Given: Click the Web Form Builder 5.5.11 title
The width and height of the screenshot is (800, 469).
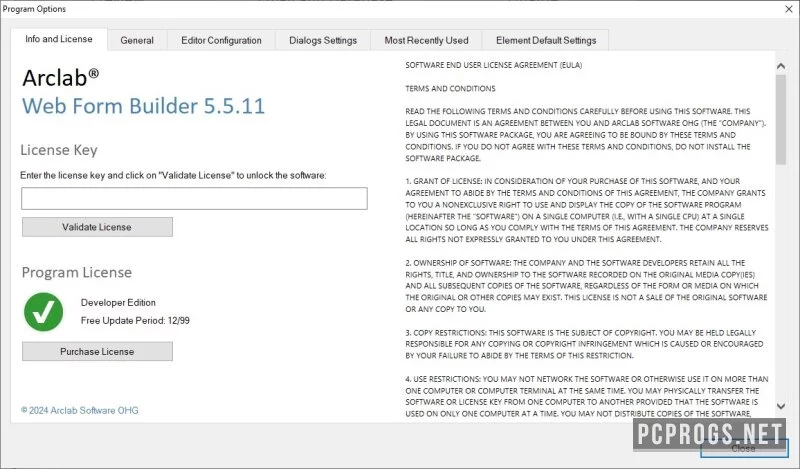Looking at the screenshot, I should [143, 106].
